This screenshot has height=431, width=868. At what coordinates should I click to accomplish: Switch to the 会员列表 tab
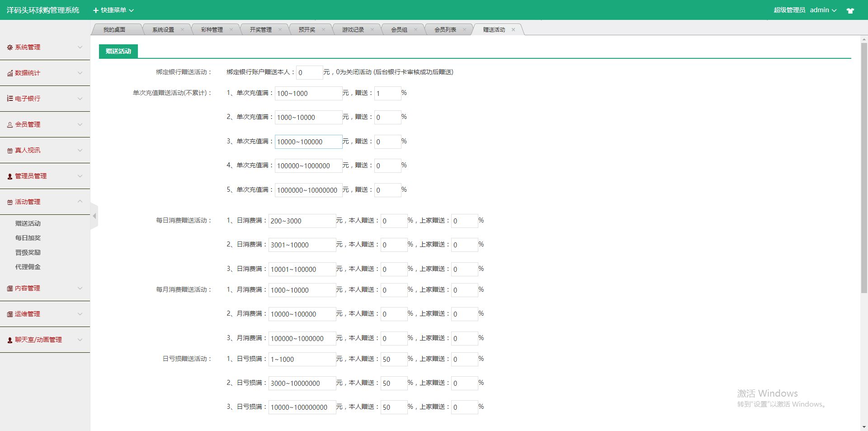(x=445, y=30)
